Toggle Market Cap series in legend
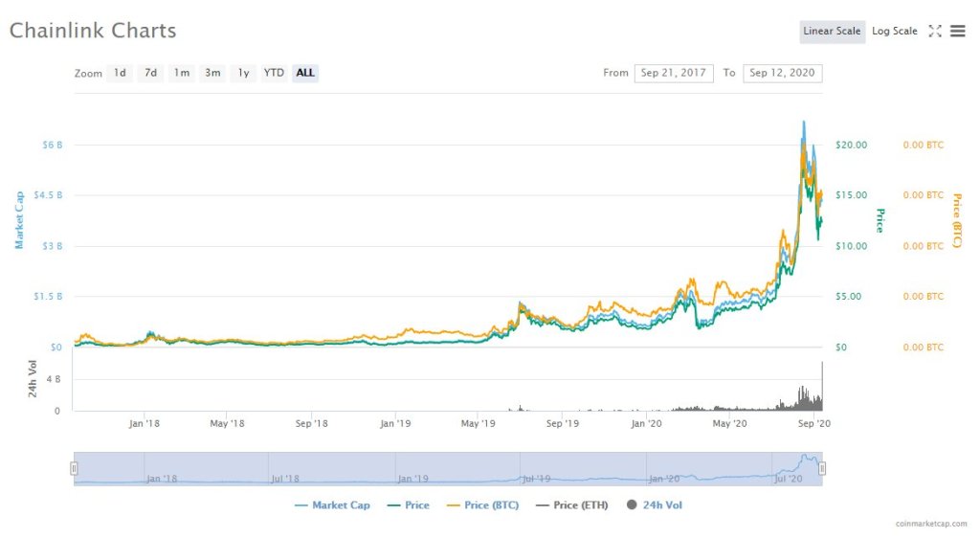This screenshot has width=980, height=538. (335, 504)
